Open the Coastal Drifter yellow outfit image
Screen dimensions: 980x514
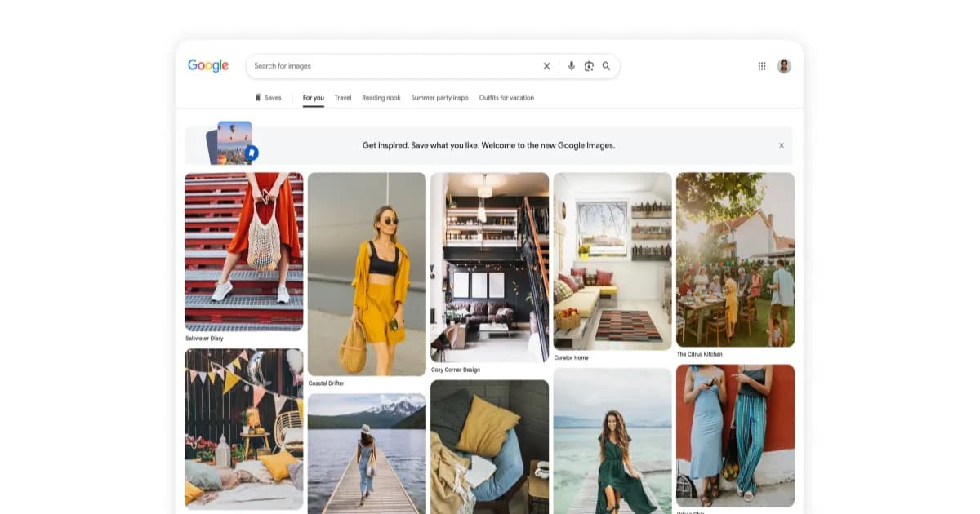(367, 274)
